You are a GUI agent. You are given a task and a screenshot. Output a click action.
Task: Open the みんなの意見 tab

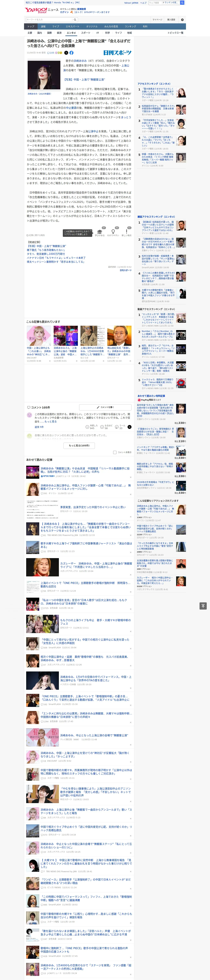pyautogui.click(x=111, y=27)
